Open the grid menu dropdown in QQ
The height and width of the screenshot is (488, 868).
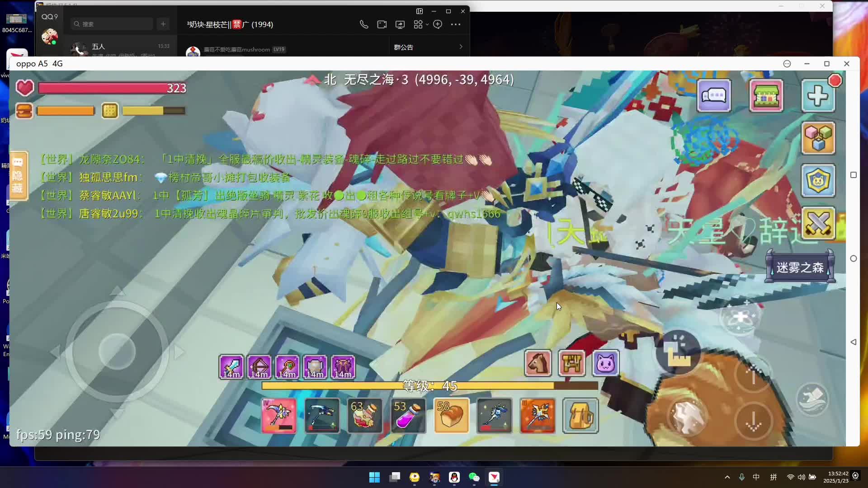(x=420, y=24)
